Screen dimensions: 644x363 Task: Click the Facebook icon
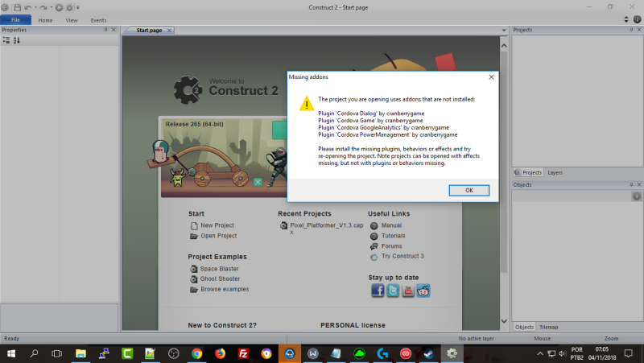click(378, 291)
